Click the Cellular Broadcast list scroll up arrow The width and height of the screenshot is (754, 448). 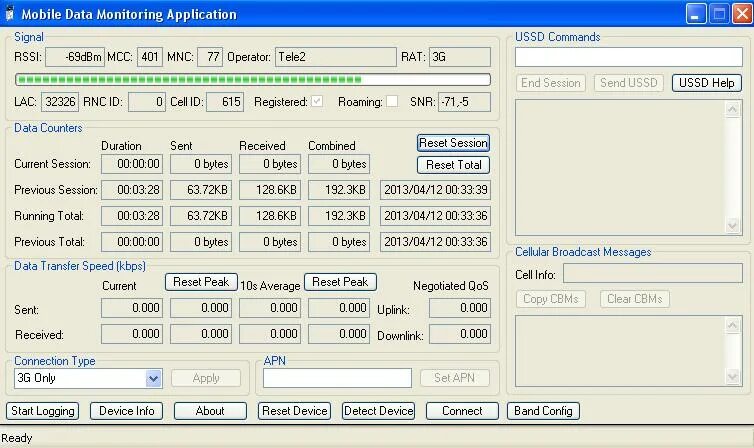[732, 326]
